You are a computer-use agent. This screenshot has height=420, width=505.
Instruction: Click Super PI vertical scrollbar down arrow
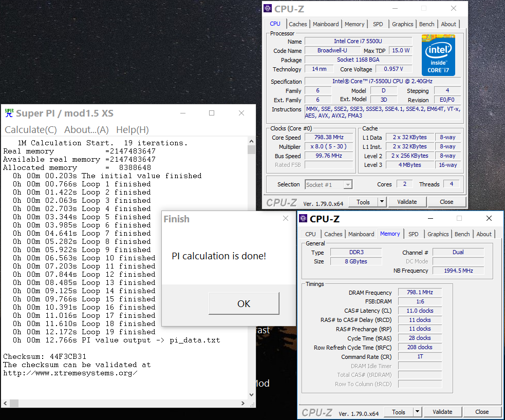coord(252,395)
